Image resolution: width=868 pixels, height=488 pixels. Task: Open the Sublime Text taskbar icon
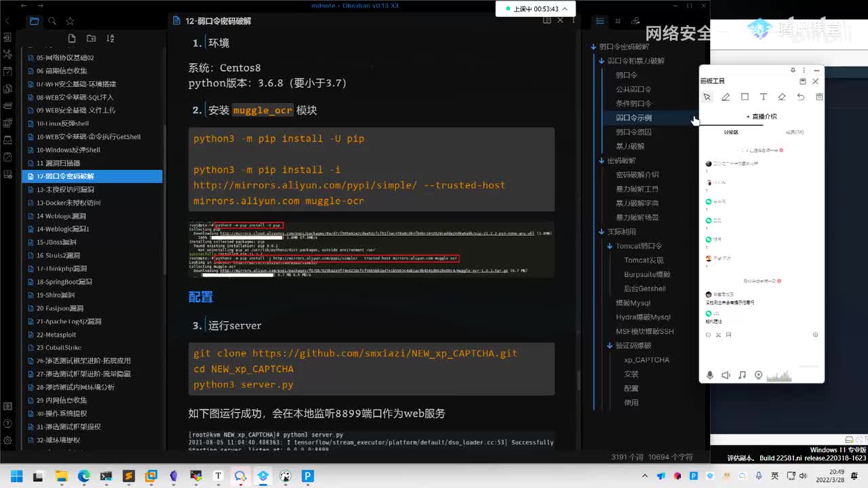pyautogui.click(x=129, y=476)
